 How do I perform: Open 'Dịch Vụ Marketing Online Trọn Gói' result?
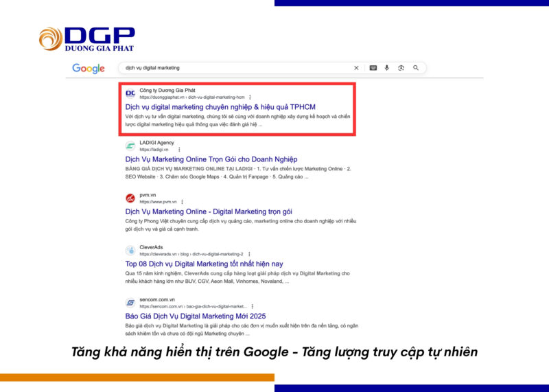click(211, 159)
